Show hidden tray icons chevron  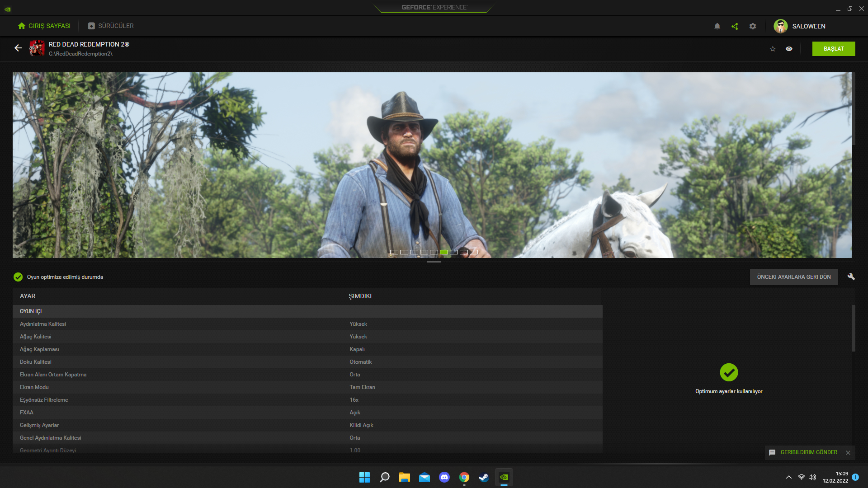click(x=789, y=477)
